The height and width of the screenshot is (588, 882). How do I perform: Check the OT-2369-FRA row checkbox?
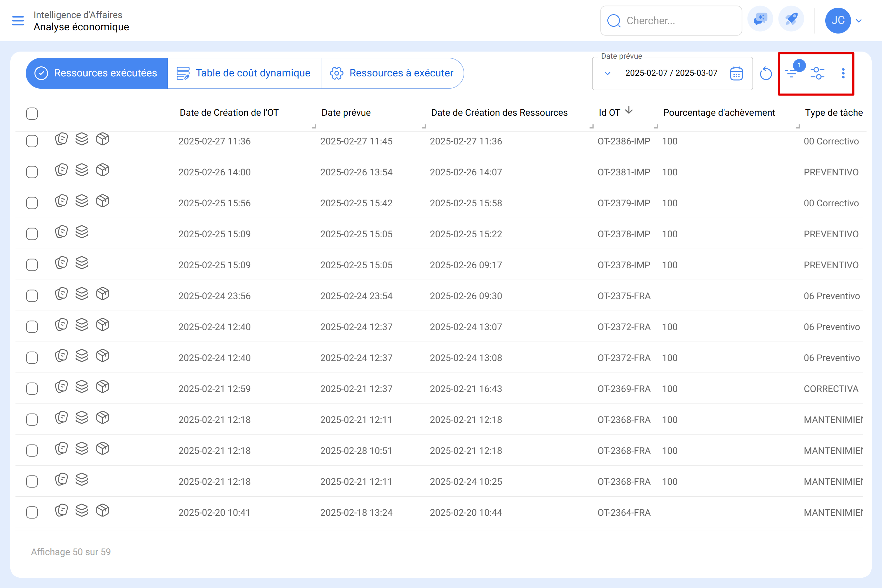[32, 389]
